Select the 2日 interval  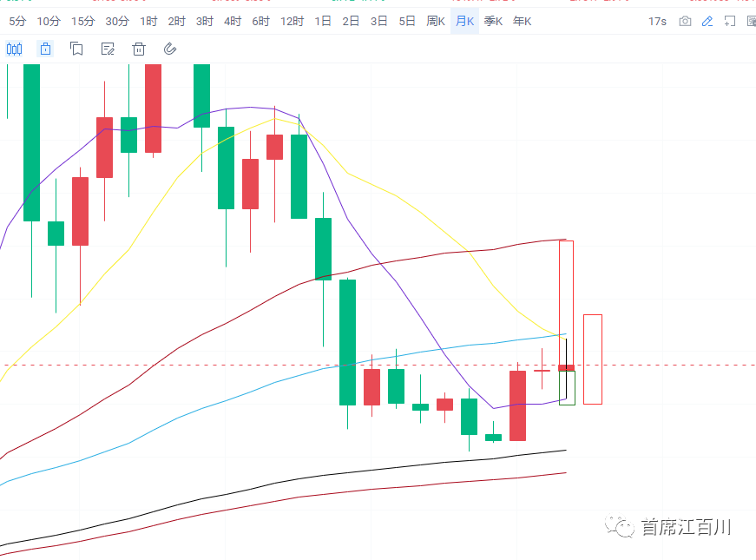tap(351, 21)
